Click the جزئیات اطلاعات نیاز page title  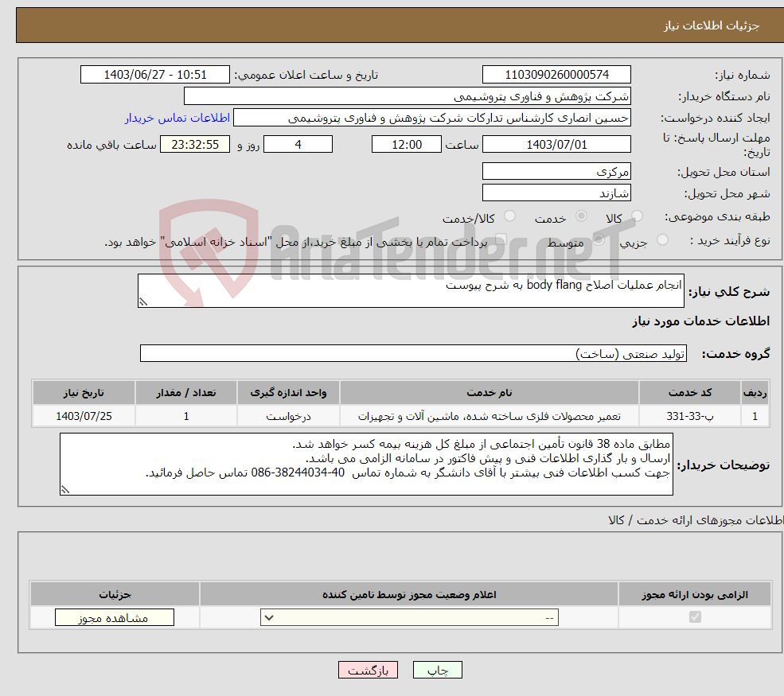point(712,25)
